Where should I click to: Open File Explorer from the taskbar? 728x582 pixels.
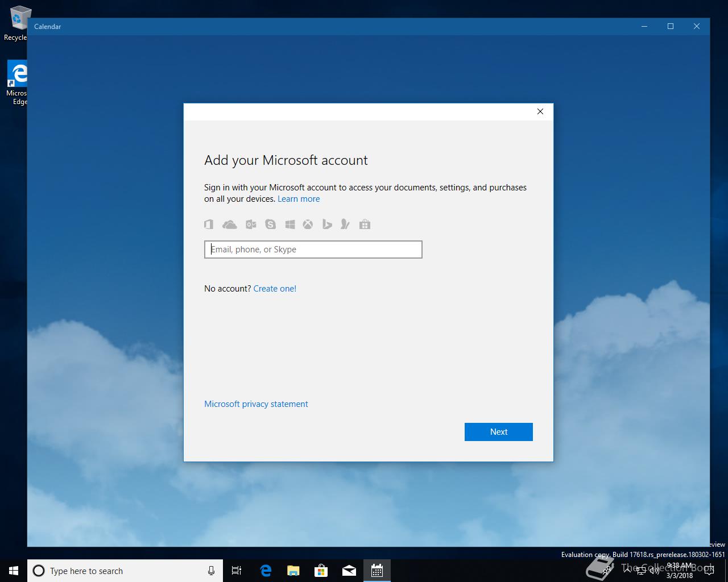tap(293, 571)
